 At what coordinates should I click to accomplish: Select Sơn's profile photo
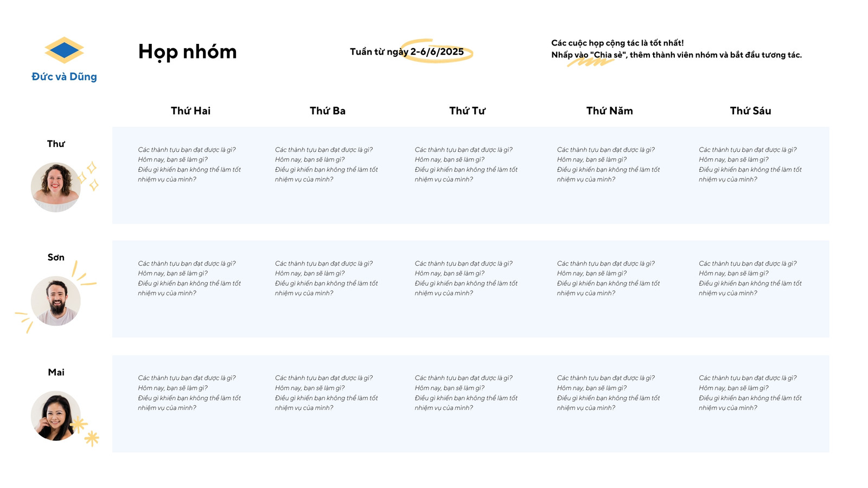click(56, 301)
